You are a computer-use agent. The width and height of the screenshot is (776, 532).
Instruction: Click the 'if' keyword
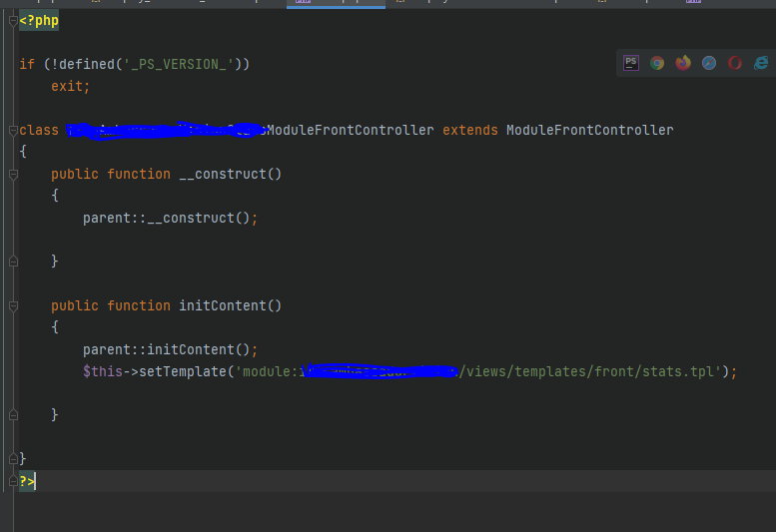click(27, 64)
